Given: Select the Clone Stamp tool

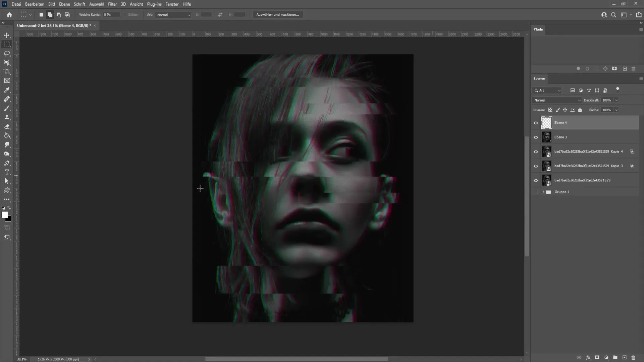Looking at the screenshot, I should click(7, 118).
